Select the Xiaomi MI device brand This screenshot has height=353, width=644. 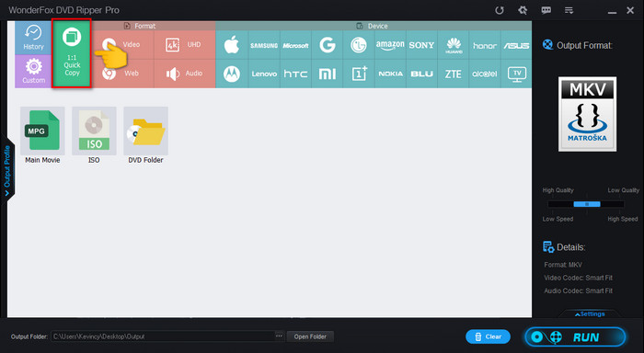coord(328,74)
